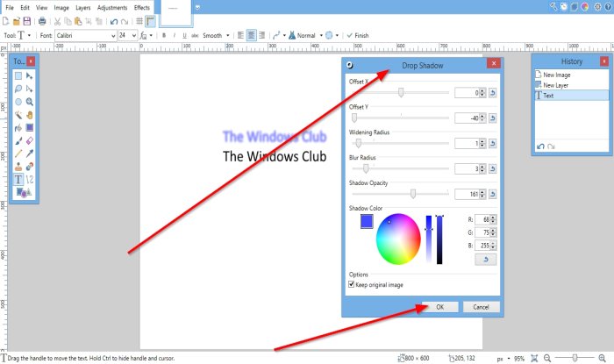Toggle Bold text formatting
The width and height of the screenshot is (614, 364).
coord(164,35)
